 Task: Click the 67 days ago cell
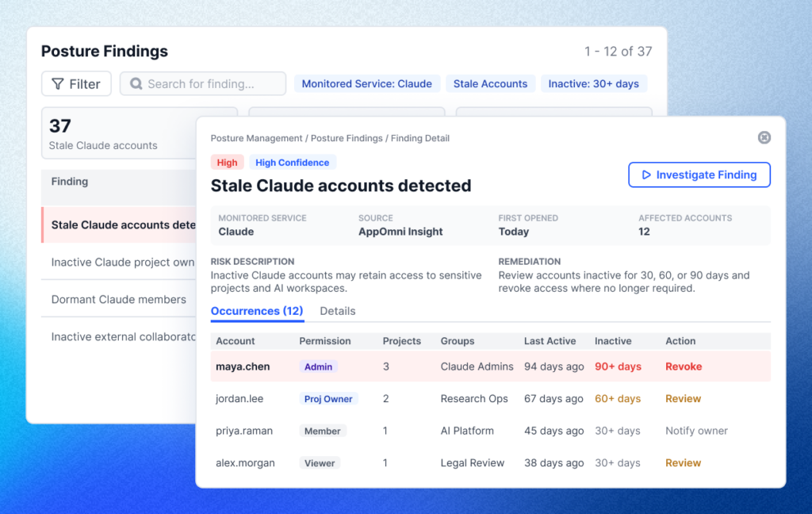click(x=553, y=398)
